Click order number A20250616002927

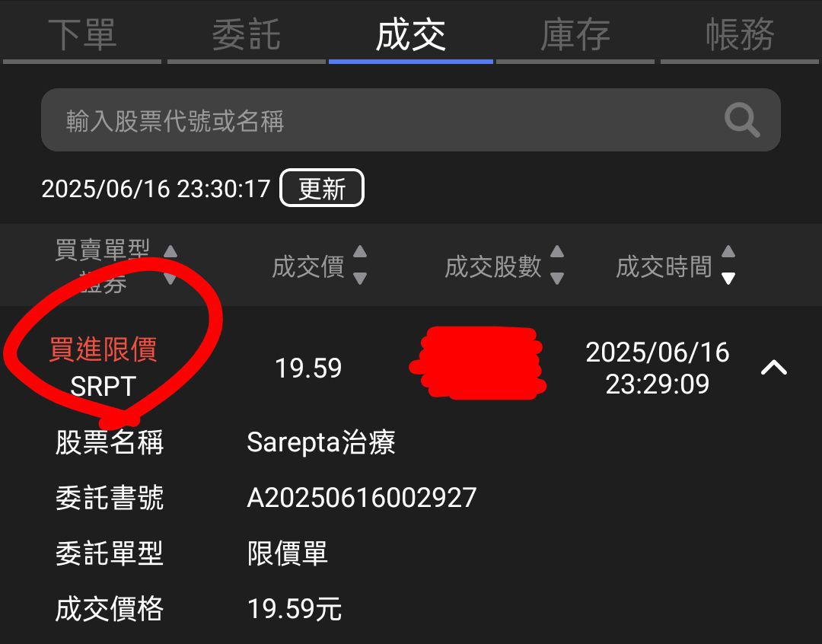362,497
